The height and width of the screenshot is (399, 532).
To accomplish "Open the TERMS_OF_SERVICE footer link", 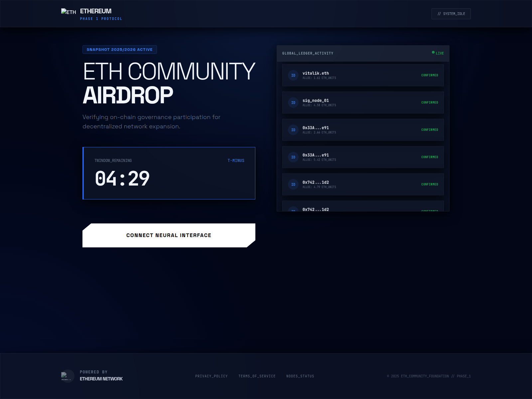I will (257, 376).
